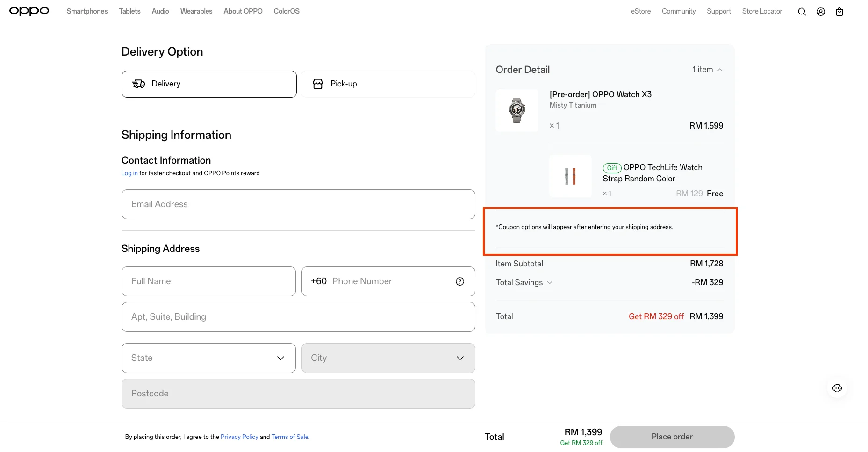This screenshot has height=452, width=868.
Task: Click the phone number help icon
Action: (459, 281)
